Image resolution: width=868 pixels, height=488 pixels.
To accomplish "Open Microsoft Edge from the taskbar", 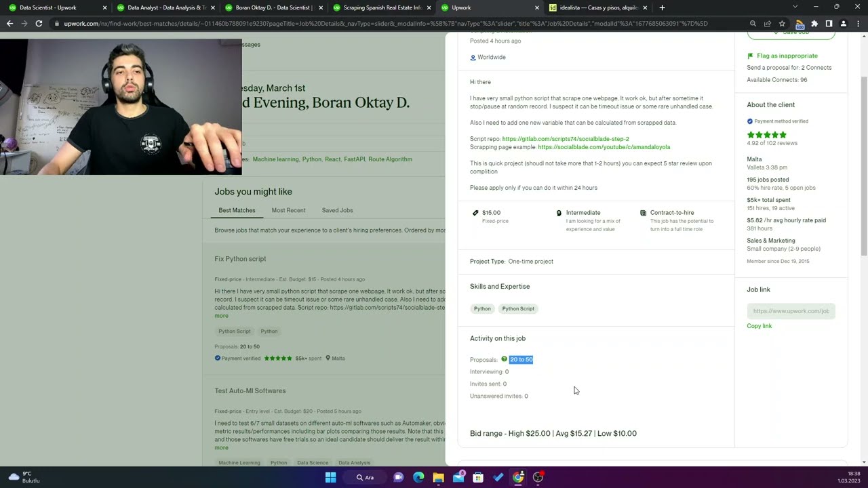I will (418, 477).
